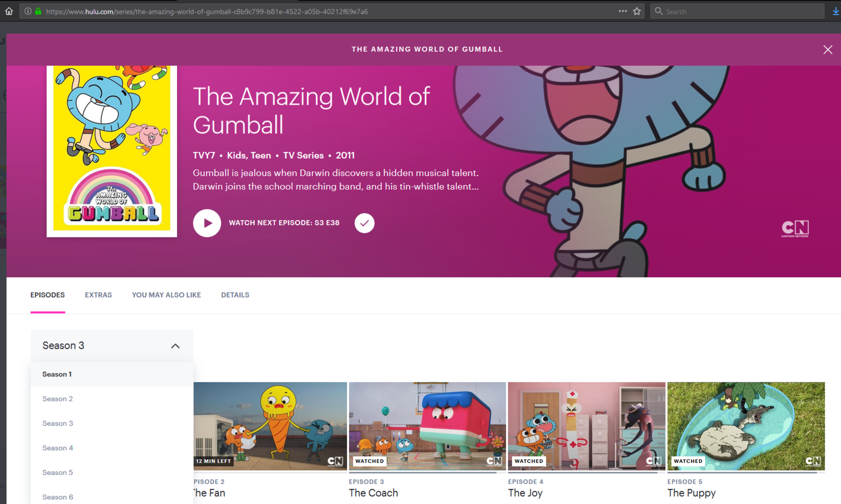Open The Puppy episode thumbnail
Image resolution: width=841 pixels, height=504 pixels.
click(x=745, y=426)
